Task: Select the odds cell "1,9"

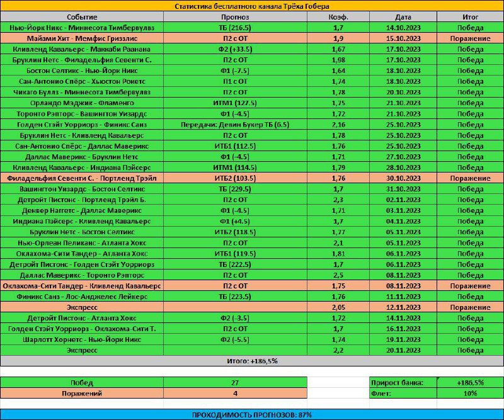Action: tap(338, 38)
